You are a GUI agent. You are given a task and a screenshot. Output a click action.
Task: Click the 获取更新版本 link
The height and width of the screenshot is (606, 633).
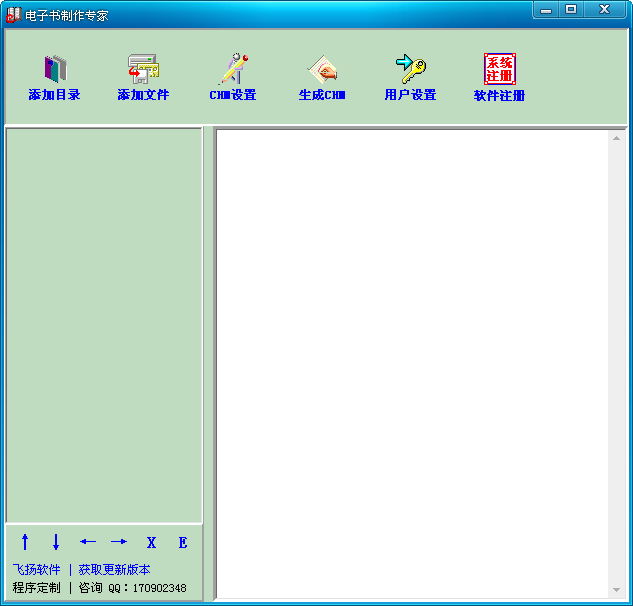(x=114, y=570)
